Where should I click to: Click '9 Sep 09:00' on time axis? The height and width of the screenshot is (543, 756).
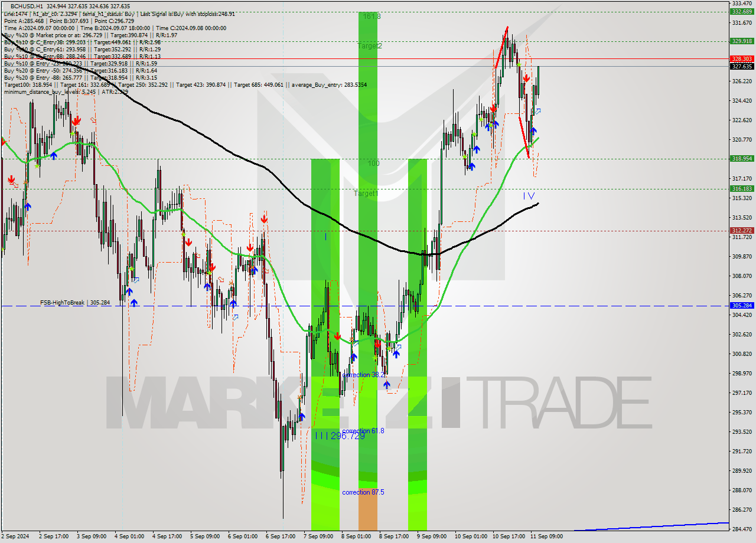tap(432, 537)
